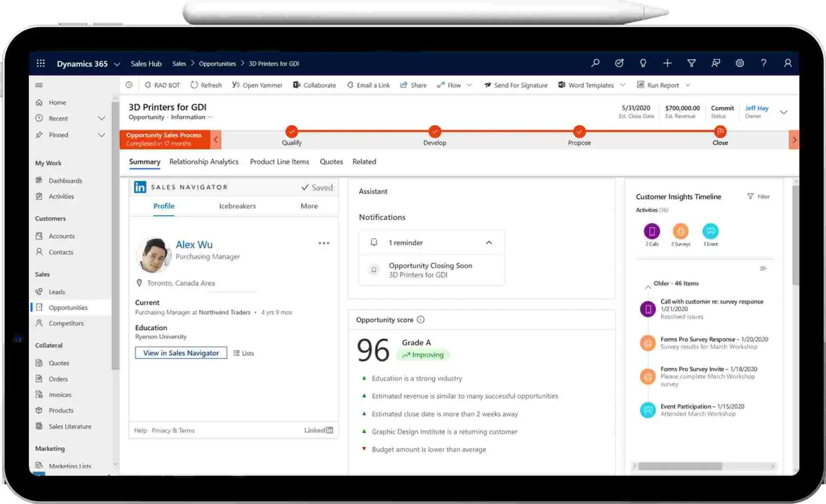Toggle the hamburger navigation menu icon

39,85
